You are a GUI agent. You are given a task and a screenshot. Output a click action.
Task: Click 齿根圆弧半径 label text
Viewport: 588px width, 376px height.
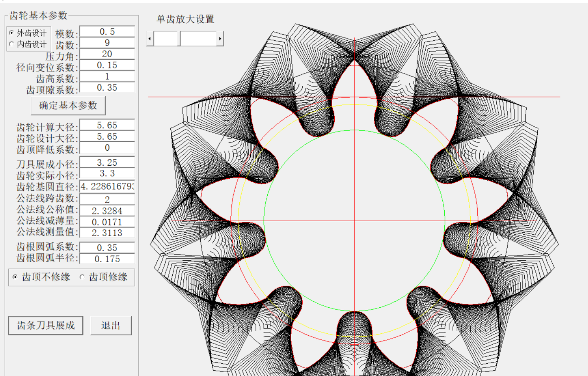(x=47, y=258)
